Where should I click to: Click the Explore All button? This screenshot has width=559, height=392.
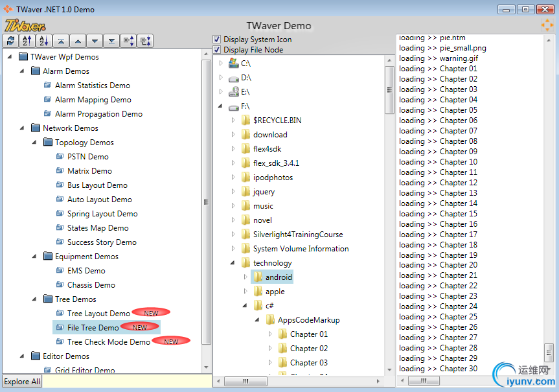22,381
